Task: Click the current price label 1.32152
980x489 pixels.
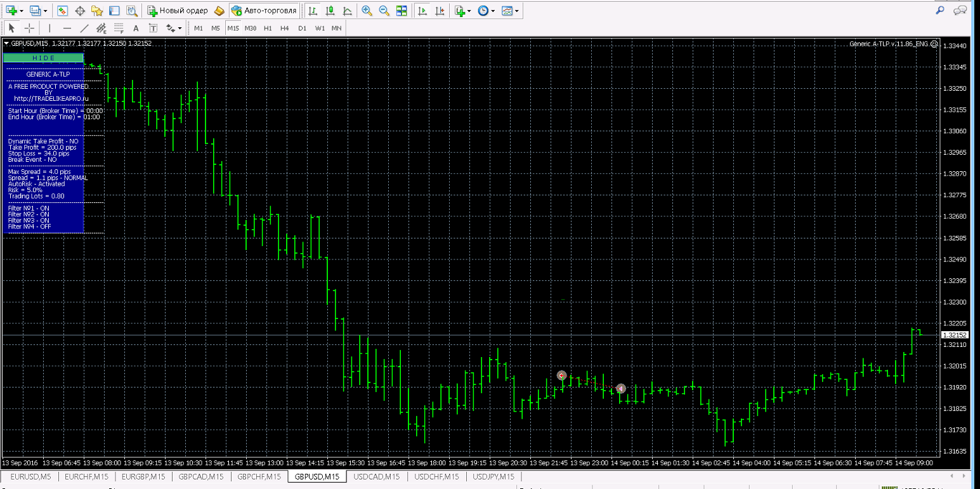Action: [x=955, y=335]
